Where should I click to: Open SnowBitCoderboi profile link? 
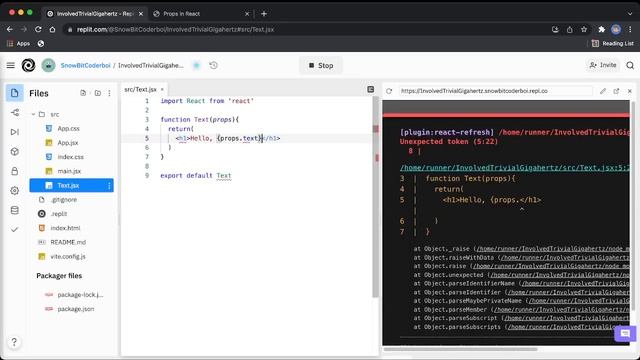[x=85, y=65]
